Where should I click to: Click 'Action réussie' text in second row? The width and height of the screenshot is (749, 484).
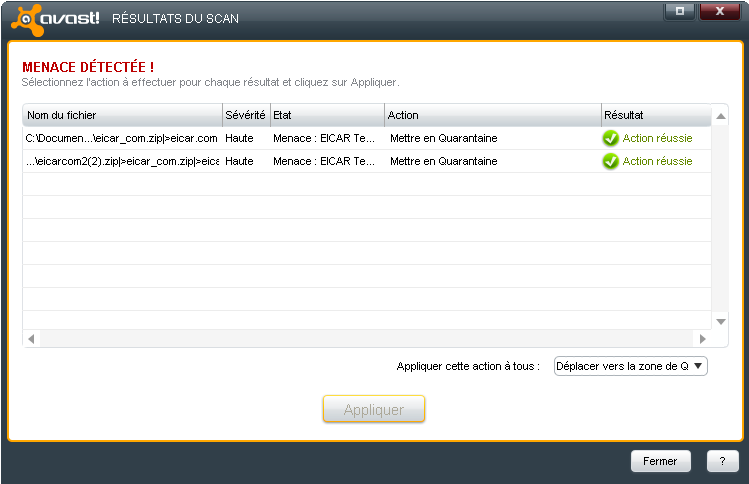click(657, 161)
